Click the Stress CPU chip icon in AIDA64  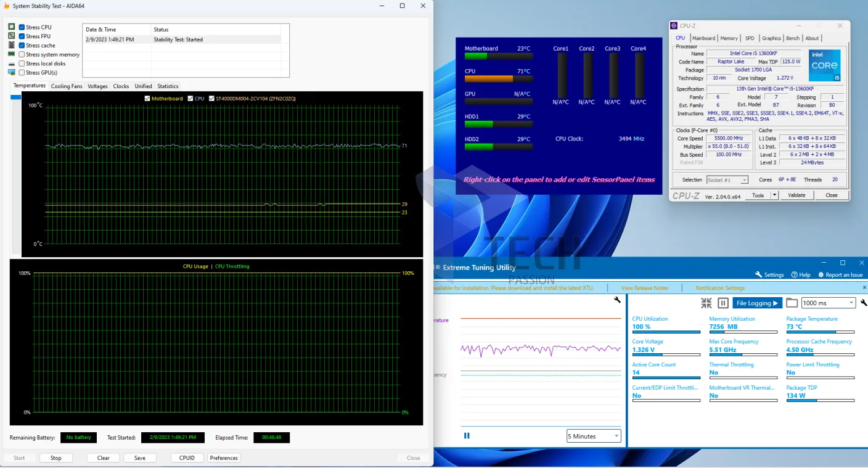pyautogui.click(x=12, y=27)
